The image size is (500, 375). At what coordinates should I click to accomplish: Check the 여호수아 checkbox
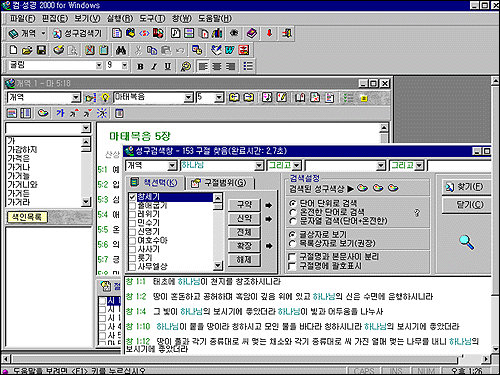pos(132,240)
